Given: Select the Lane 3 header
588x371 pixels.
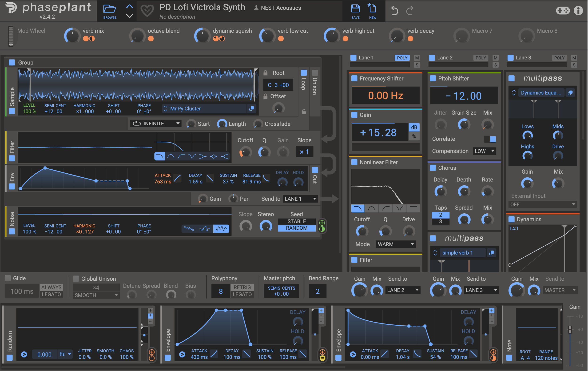Looking at the screenshot, I should point(523,58).
